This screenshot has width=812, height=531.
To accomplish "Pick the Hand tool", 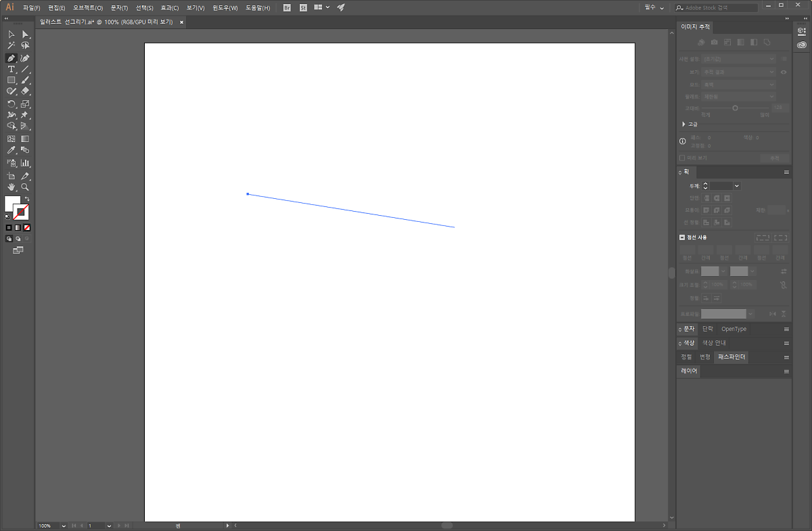I will coord(12,187).
